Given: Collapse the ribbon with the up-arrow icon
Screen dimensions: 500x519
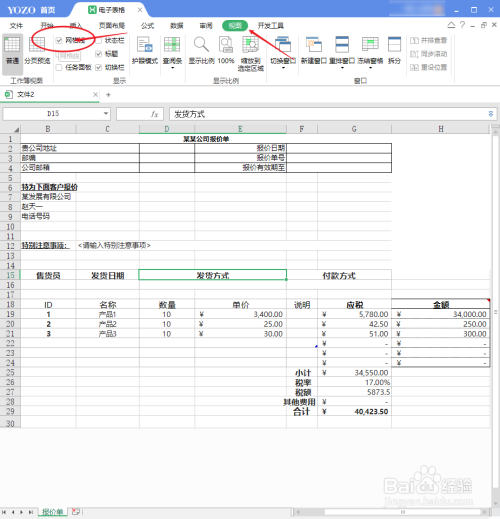Looking at the screenshot, I should tap(451, 25).
